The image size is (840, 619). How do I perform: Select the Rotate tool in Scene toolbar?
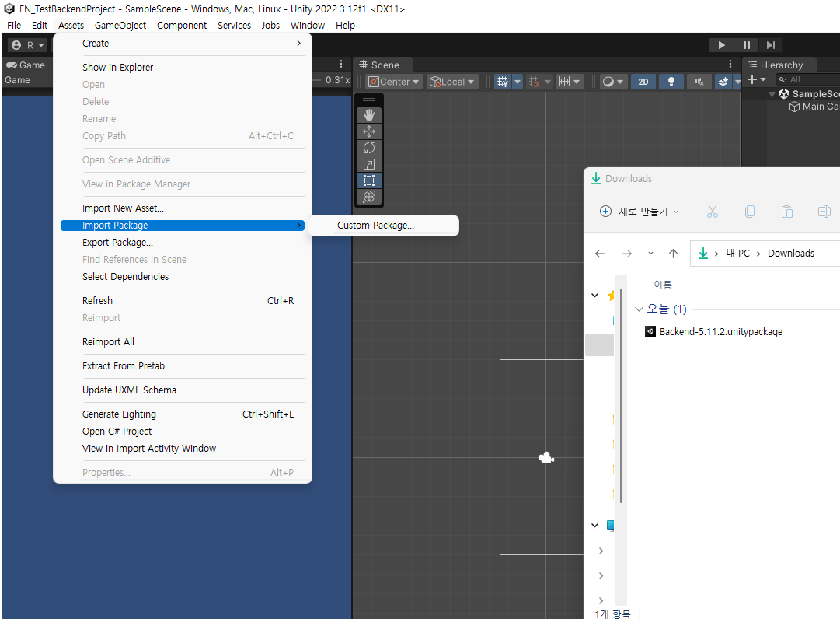(369, 148)
